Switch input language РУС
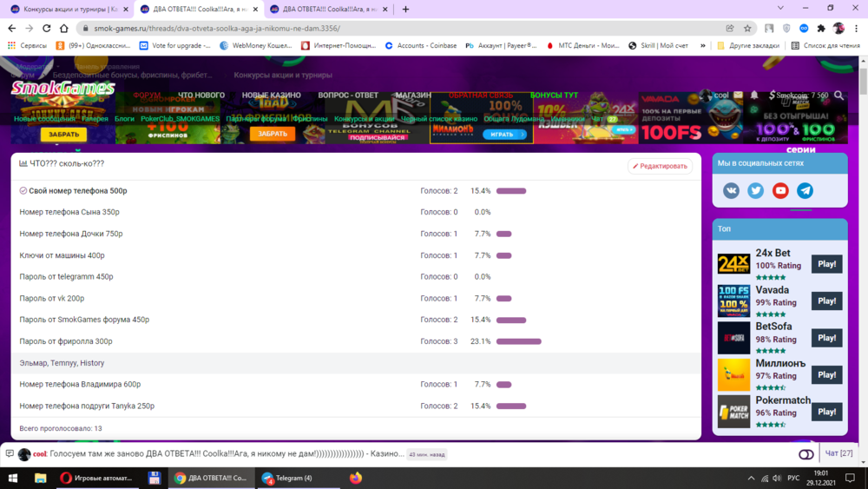Screen dimensions: 868x489 [793, 478]
